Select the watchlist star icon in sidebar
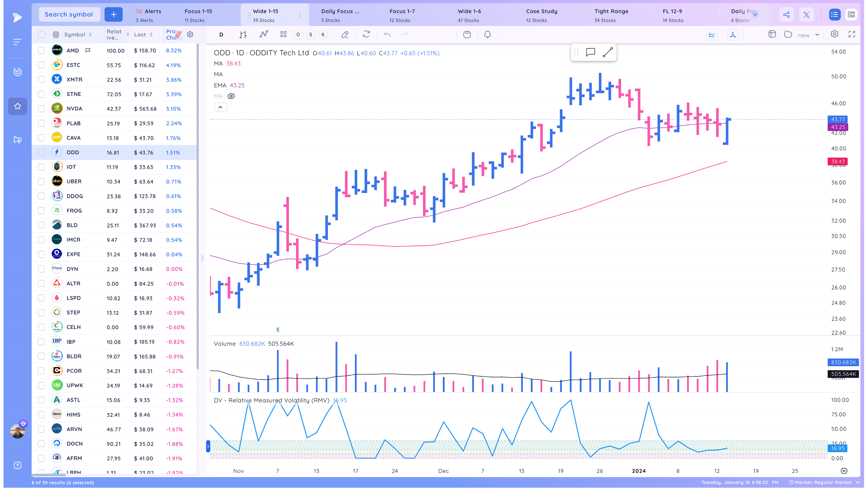 [18, 106]
